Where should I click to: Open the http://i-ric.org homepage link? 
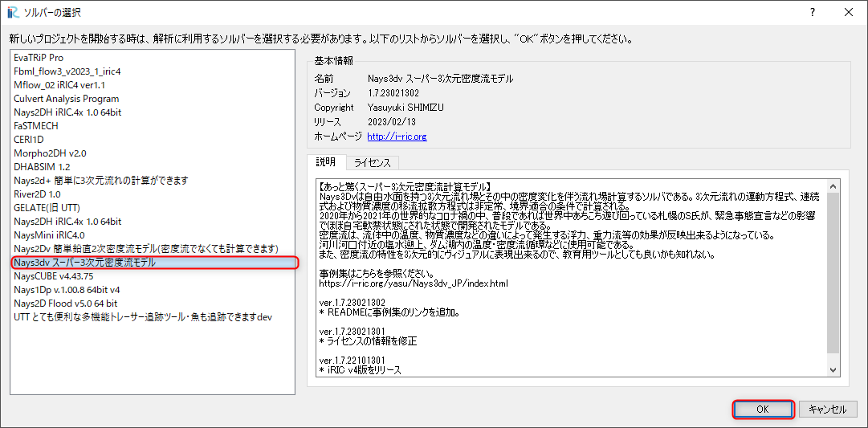(397, 136)
